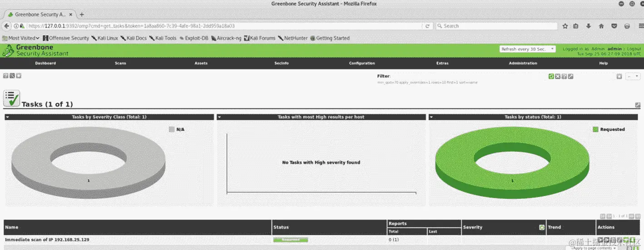Open the saved filter selector dropdown

pyautogui.click(x=633, y=76)
